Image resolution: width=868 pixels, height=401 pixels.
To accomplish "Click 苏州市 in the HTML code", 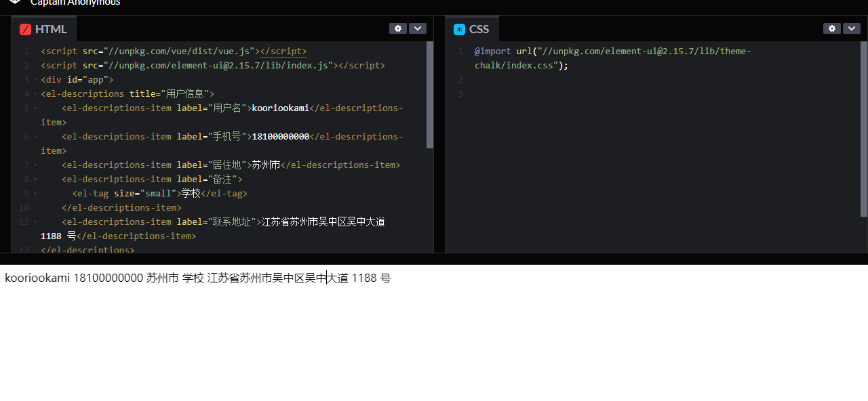I will point(267,165).
